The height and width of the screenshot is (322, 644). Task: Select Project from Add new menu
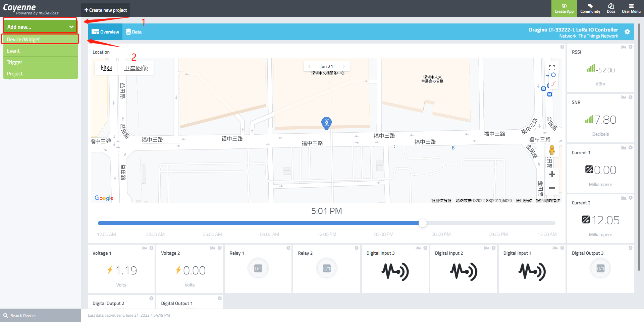(40, 74)
